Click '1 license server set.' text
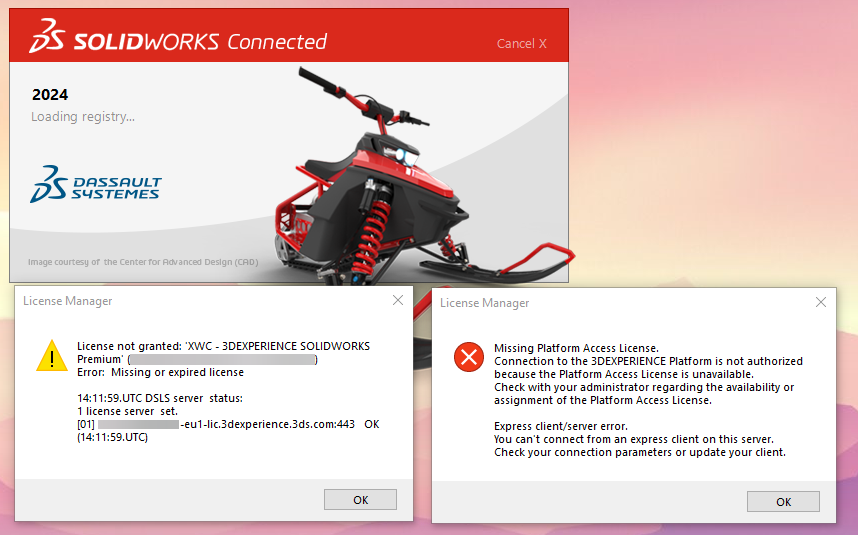 click(127, 411)
